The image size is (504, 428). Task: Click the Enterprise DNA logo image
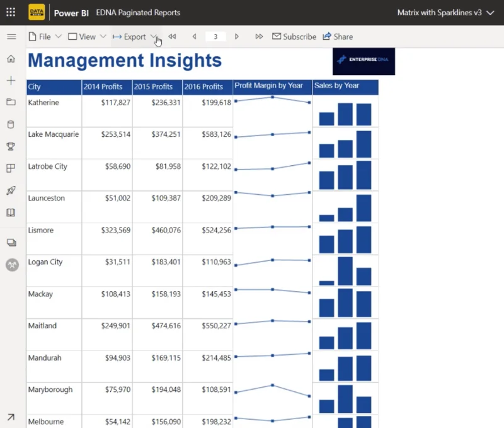(x=364, y=61)
